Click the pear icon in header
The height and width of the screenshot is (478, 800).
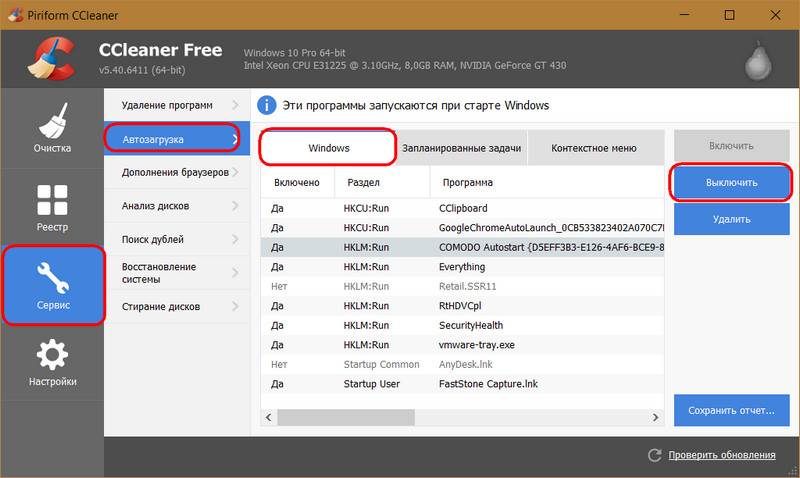[758, 60]
